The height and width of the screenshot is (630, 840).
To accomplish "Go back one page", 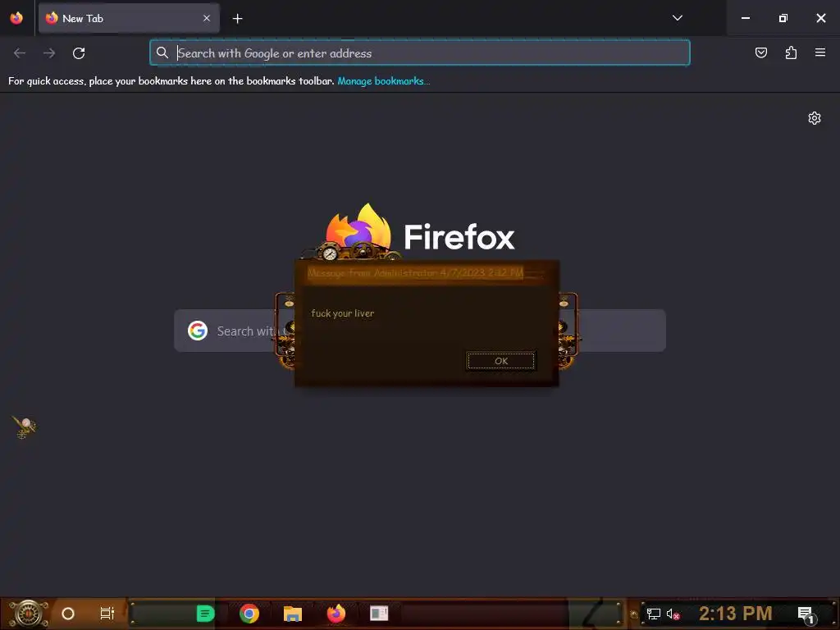I will point(20,53).
